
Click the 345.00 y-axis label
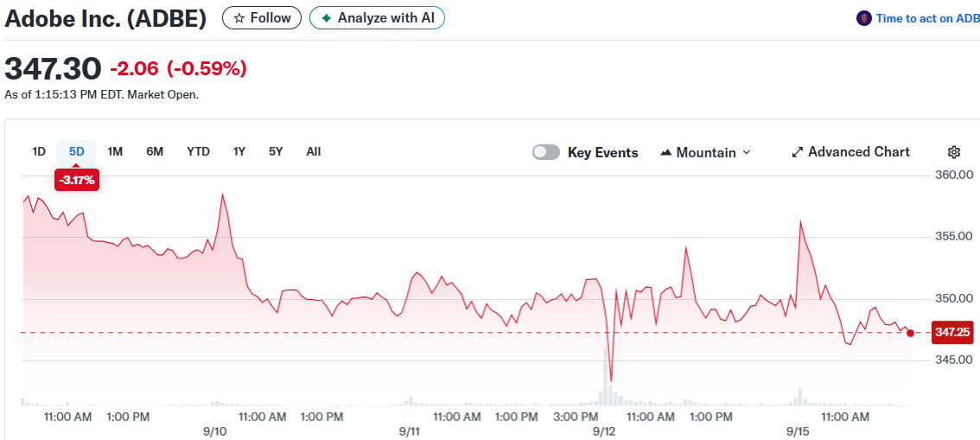point(953,360)
